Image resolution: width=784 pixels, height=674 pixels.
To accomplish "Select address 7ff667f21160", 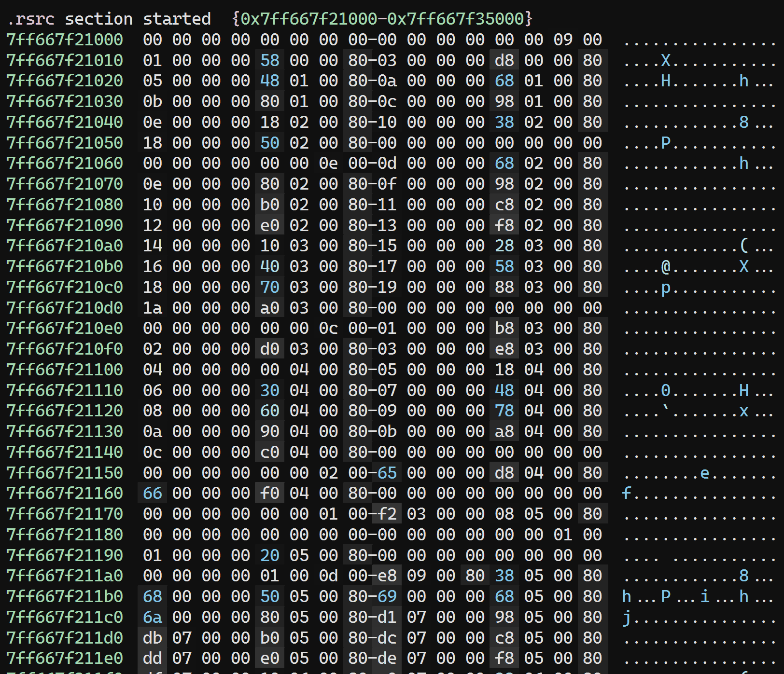I will (x=65, y=493).
